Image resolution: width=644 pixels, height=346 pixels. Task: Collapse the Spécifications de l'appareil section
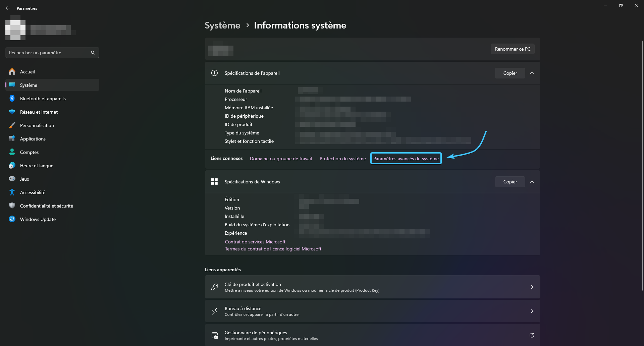[x=532, y=73]
